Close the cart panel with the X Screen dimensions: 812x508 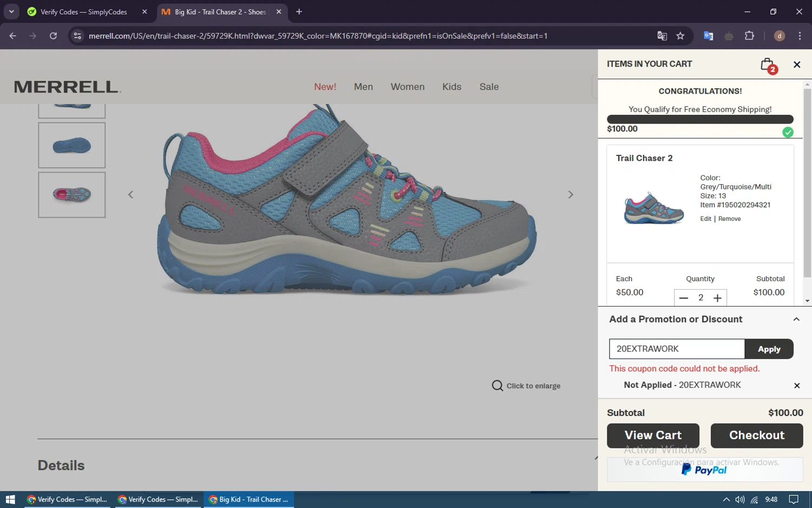797,64
